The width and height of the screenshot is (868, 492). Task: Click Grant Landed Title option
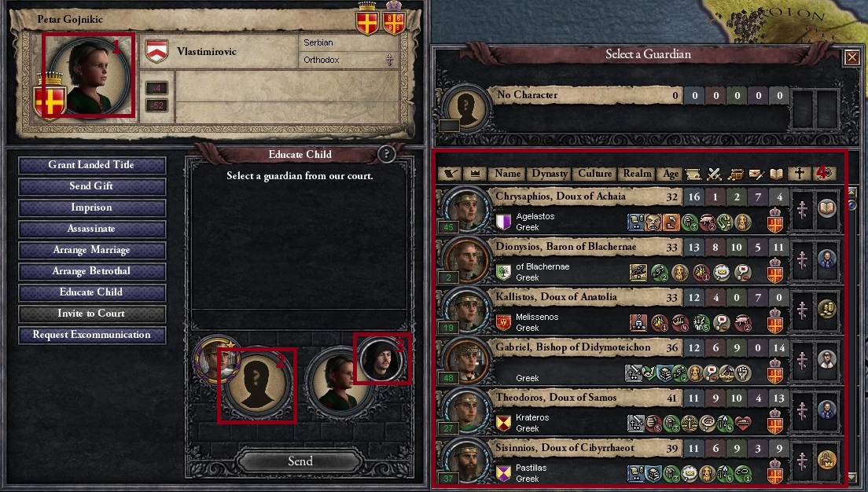coord(92,165)
